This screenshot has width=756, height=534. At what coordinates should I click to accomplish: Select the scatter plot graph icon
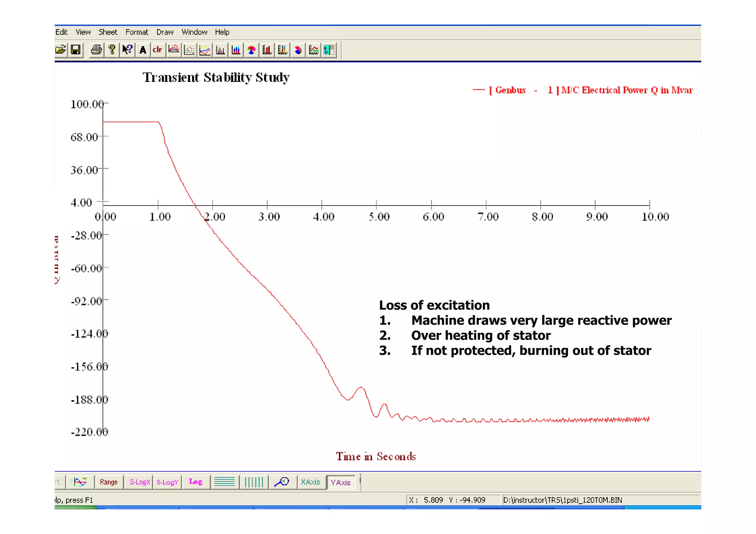coord(189,50)
